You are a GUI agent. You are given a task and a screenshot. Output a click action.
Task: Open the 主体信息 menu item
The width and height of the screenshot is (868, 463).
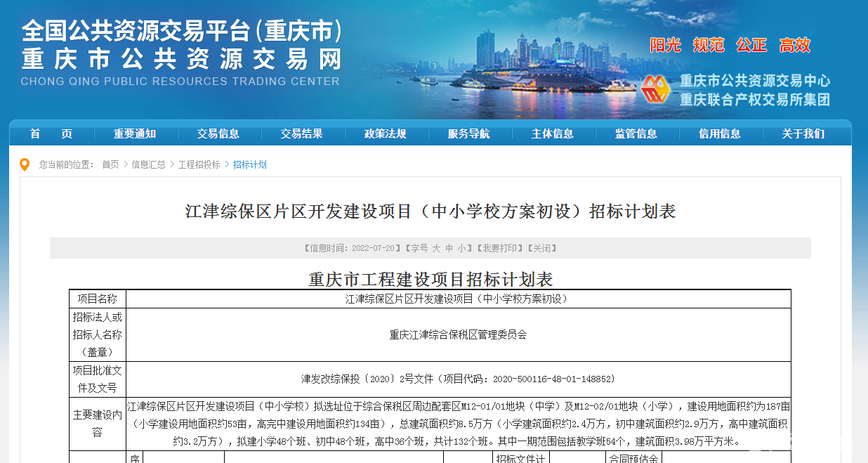pyautogui.click(x=553, y=133)
